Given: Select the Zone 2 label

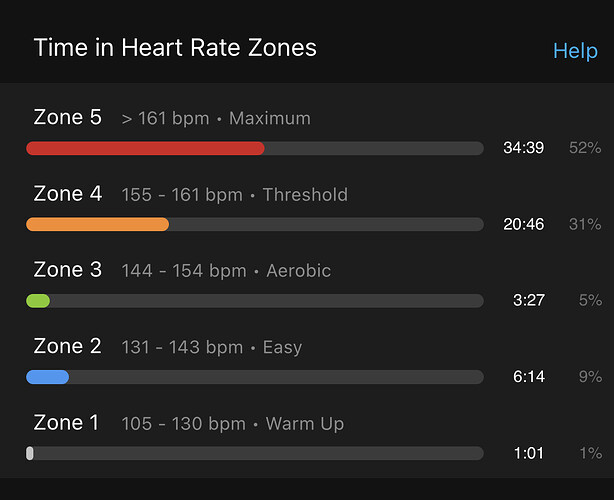Looking at the screenshot, I should coord(67,346).
